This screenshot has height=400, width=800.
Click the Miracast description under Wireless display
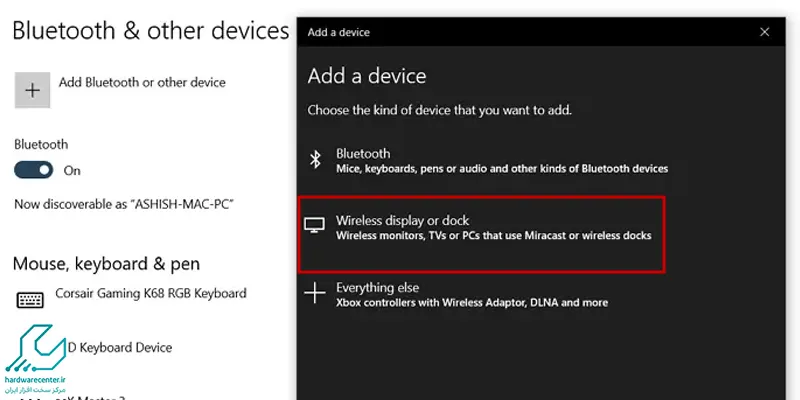pos(493,236)
